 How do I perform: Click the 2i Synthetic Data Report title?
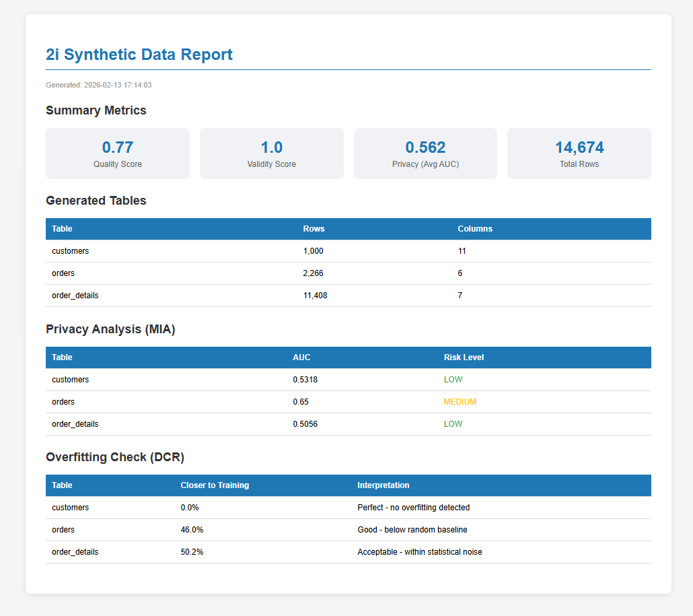[x=139, y=55]
